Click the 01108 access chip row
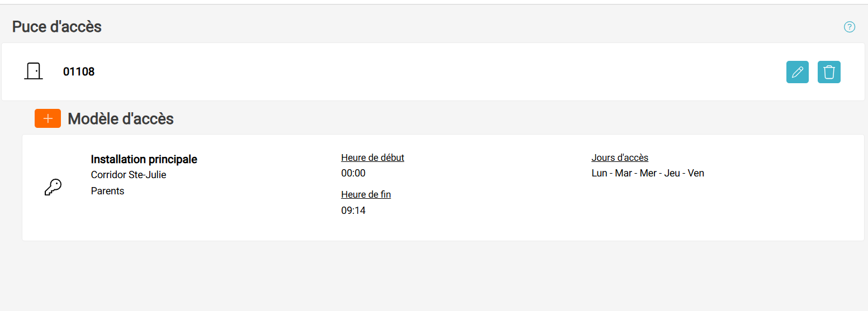Image resolution: width=868 pixels, height=311 pixels. click(433, 72)
